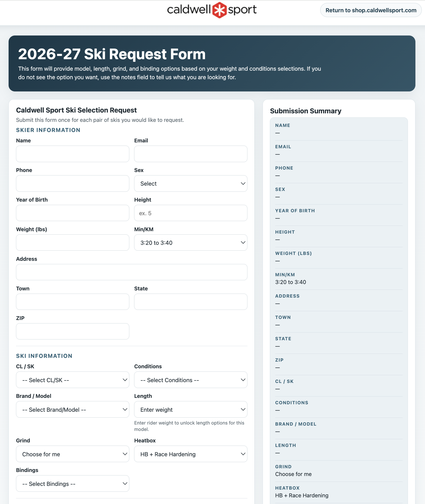Open the Brand / Model dropdown
This screenshot has width=425, height=504.
tap(73, 410)
